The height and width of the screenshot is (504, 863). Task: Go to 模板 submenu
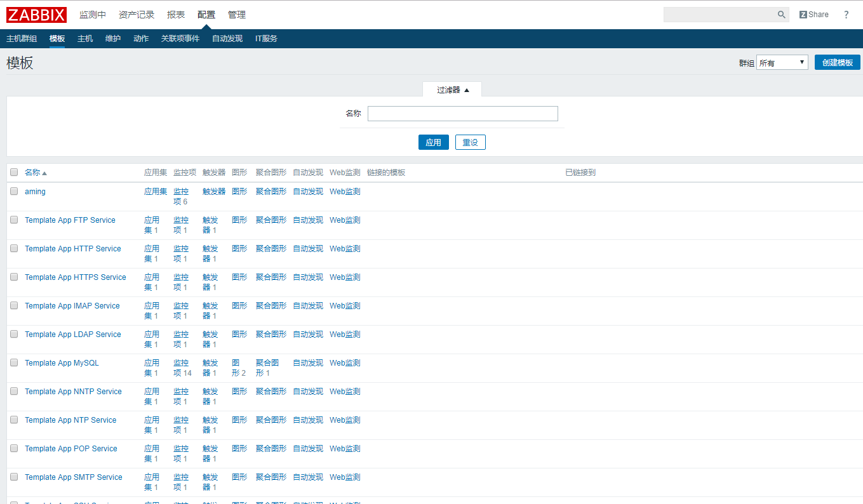point(57,39)
